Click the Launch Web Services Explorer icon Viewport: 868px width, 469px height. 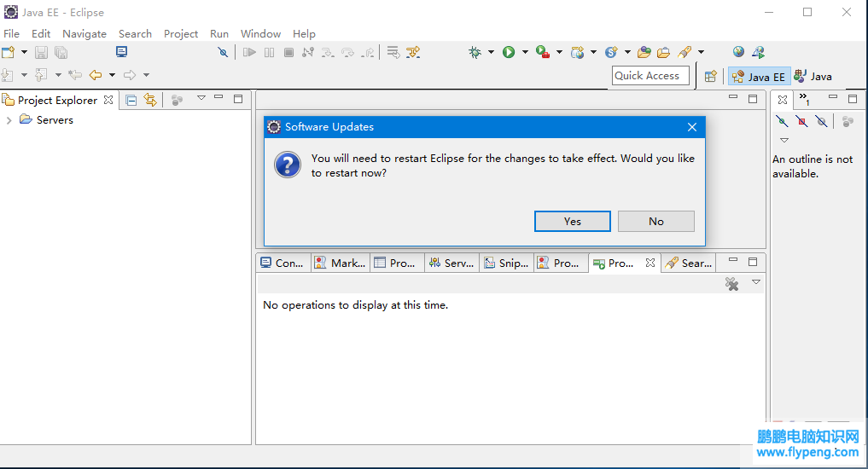(759, 53)
